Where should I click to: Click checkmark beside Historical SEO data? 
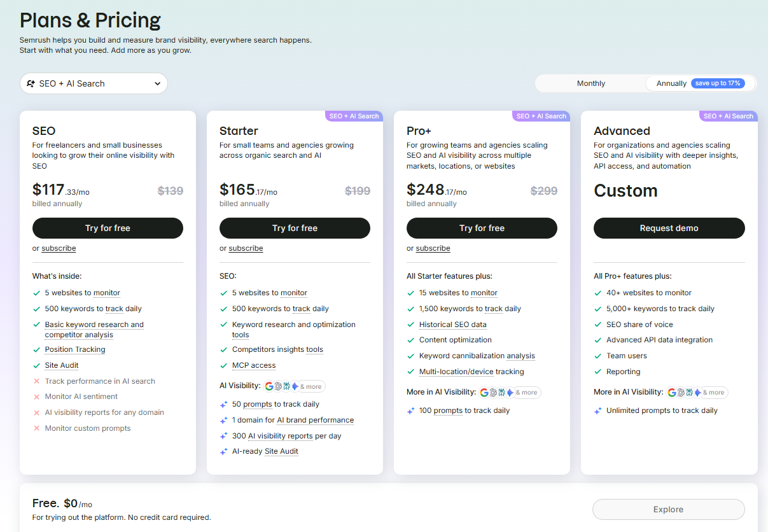pos(410,325)
